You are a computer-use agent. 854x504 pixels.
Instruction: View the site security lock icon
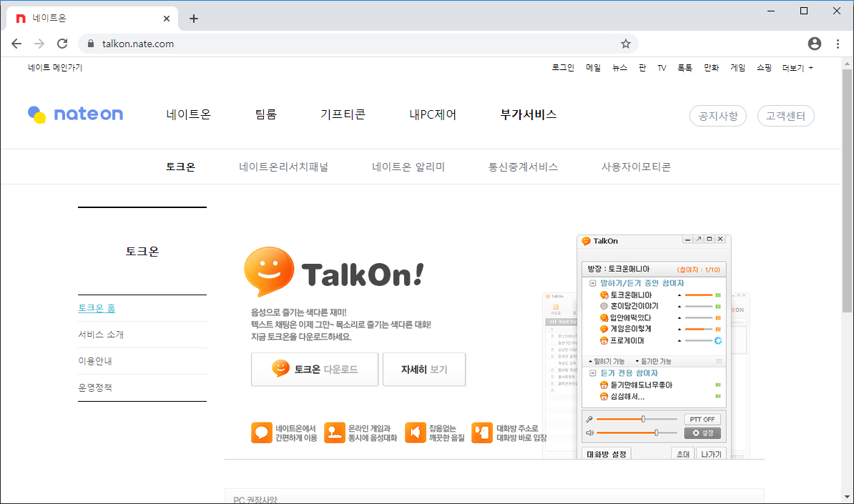(x=91, y=44)
